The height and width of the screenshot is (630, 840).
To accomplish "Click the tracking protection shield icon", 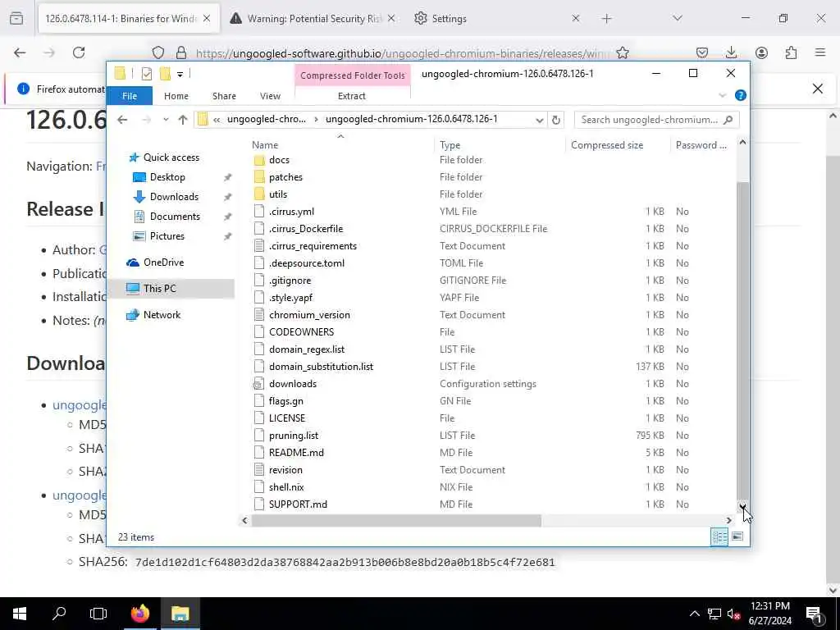I will click(x=158, y=52).
